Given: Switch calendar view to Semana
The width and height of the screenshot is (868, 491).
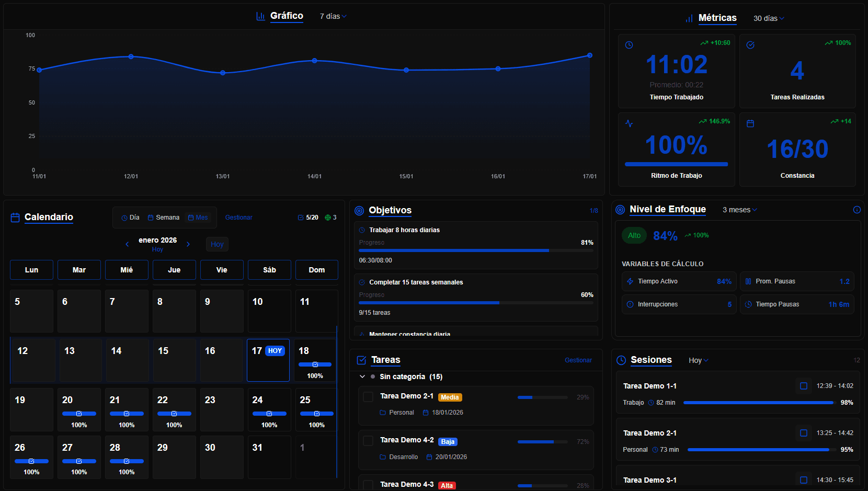Looking at the screenshot, I should click(x=163, y=217).
